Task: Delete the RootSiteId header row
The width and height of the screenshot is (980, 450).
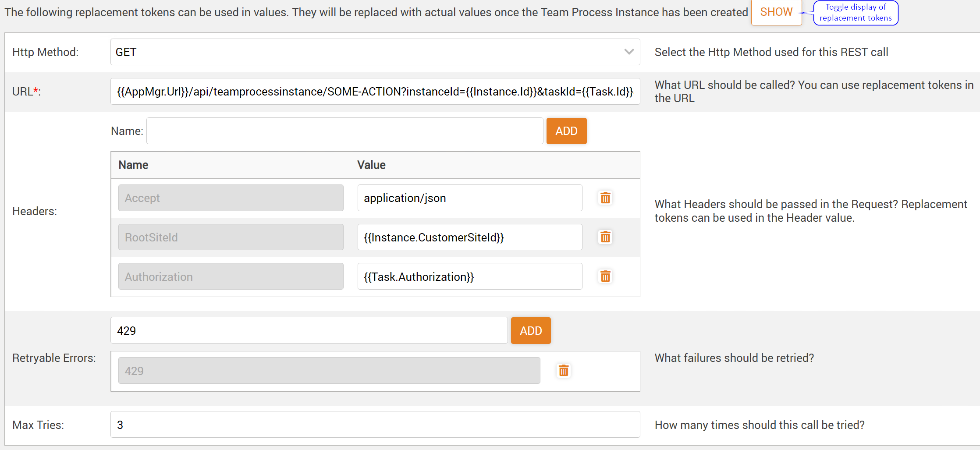Action: 605,237
